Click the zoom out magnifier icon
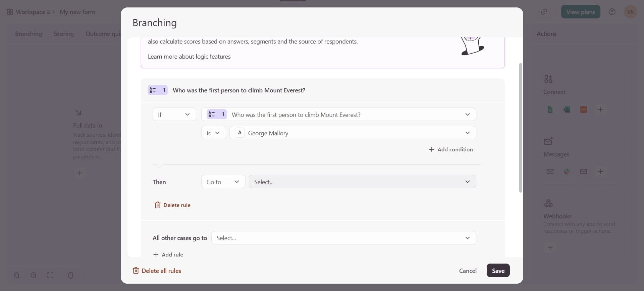644x291 pixels. click(x=17, y=275)
